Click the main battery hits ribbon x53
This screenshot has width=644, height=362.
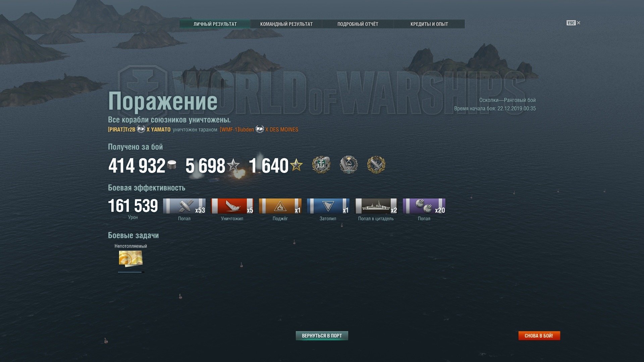pos(184,206)
